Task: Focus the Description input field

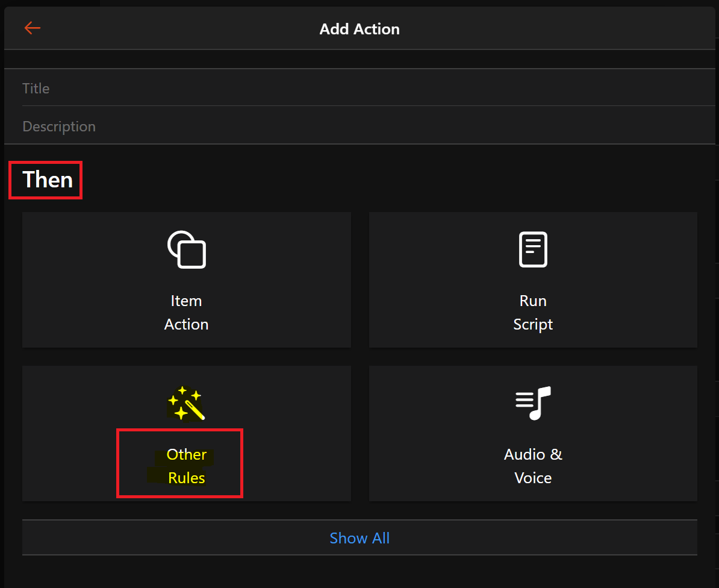Action: tap(361, 127)
